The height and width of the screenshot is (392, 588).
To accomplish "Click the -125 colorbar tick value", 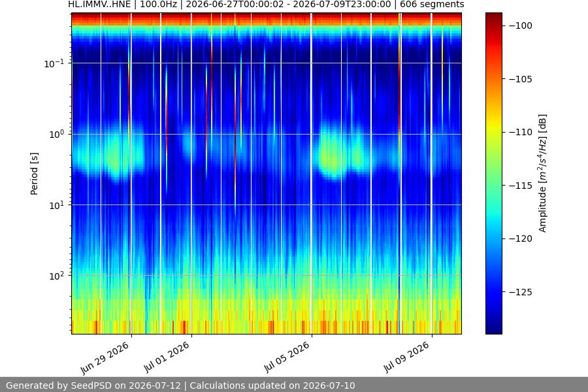I will [521, 292].
